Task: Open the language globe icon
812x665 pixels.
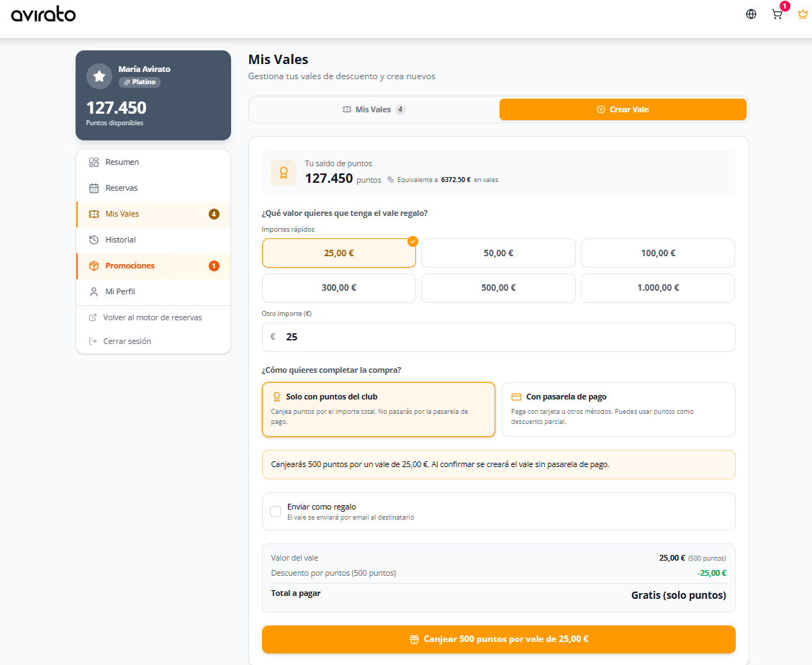Action: [751, 14]
